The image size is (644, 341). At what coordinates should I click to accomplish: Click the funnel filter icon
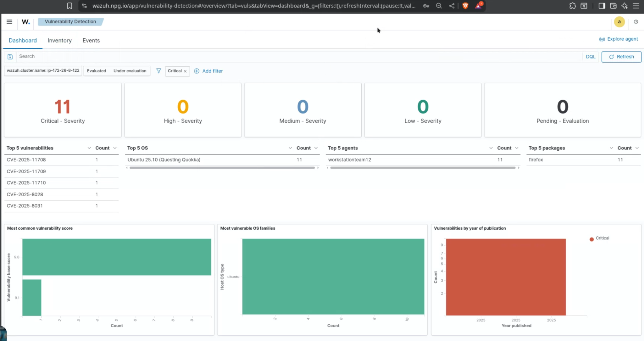pyautogui.click(x=158, y=71)
